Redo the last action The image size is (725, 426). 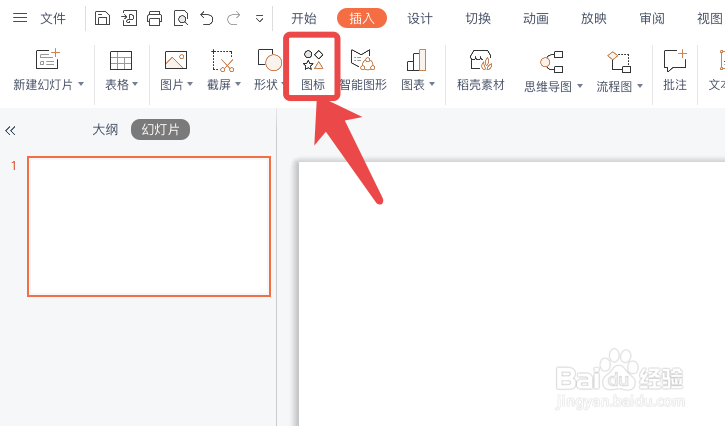[233, 19]
